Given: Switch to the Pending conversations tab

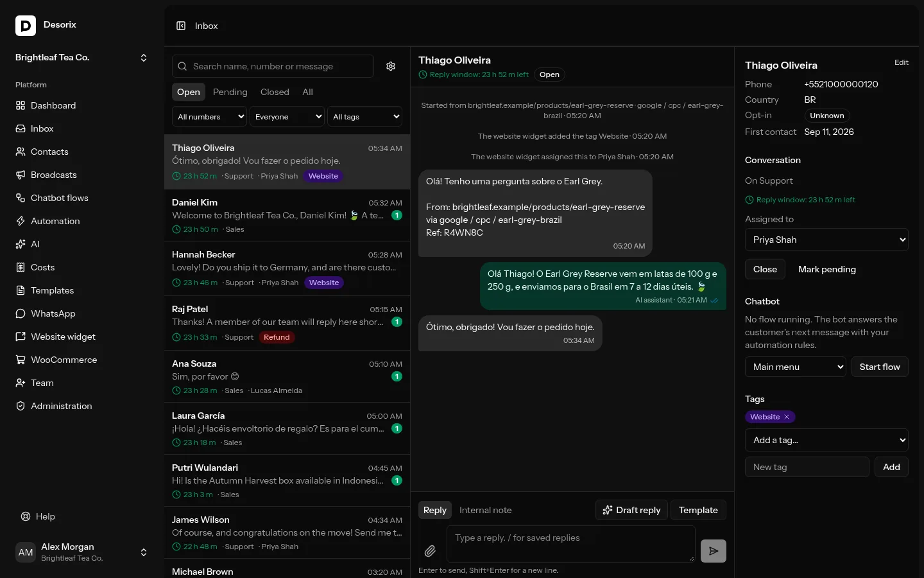Looking at the screenshot, I should point(230,92).
